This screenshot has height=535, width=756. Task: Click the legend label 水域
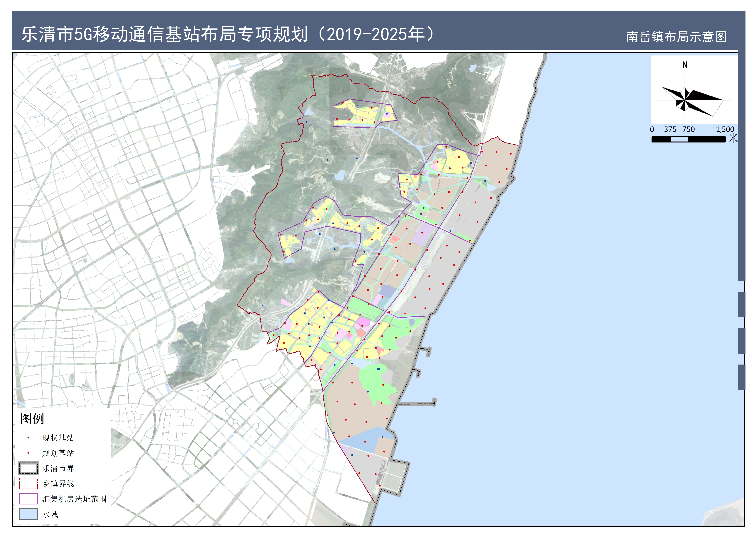[50, 514]
